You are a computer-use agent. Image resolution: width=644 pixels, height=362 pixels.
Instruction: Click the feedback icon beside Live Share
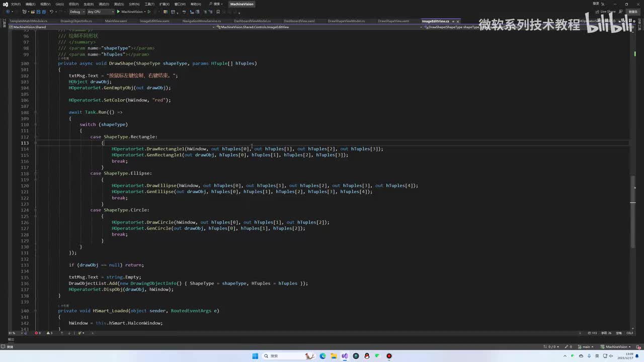tap(621, 12)
